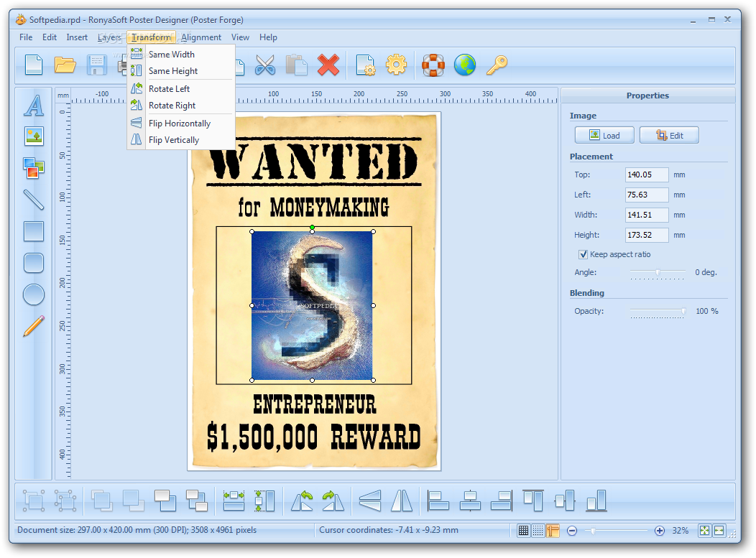Click the Rotate Right icon in bottom toolbar
Viewport: 756px width, 558px height.
click(333, 500)
